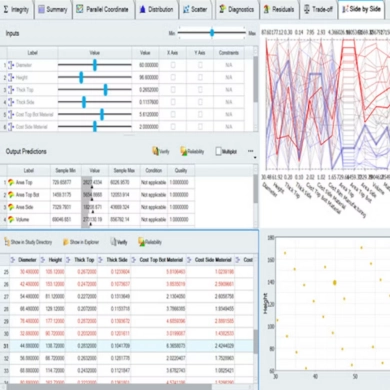
Task: Click the Thick Top input row icon
Action: click(11, 90)
